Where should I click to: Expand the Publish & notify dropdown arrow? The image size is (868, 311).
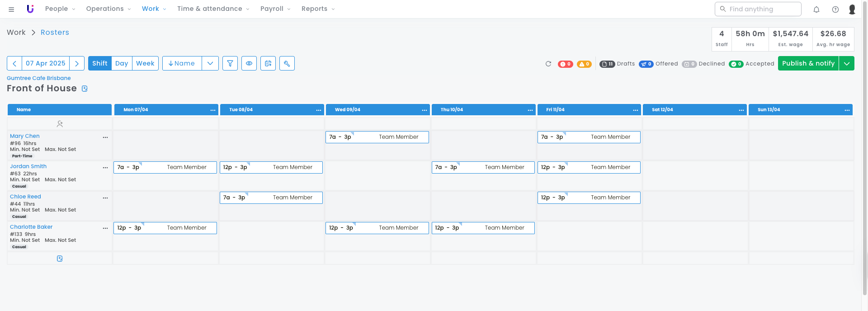(847, 63)
